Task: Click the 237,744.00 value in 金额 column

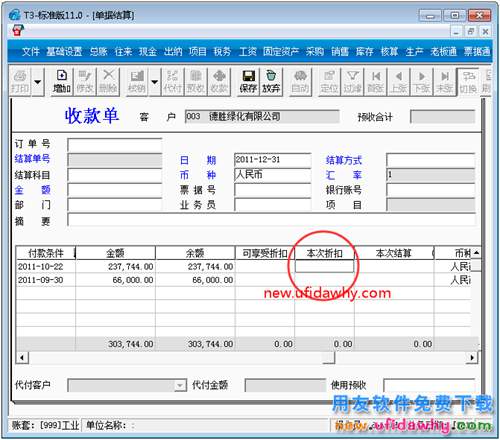Action: (130, 267)
